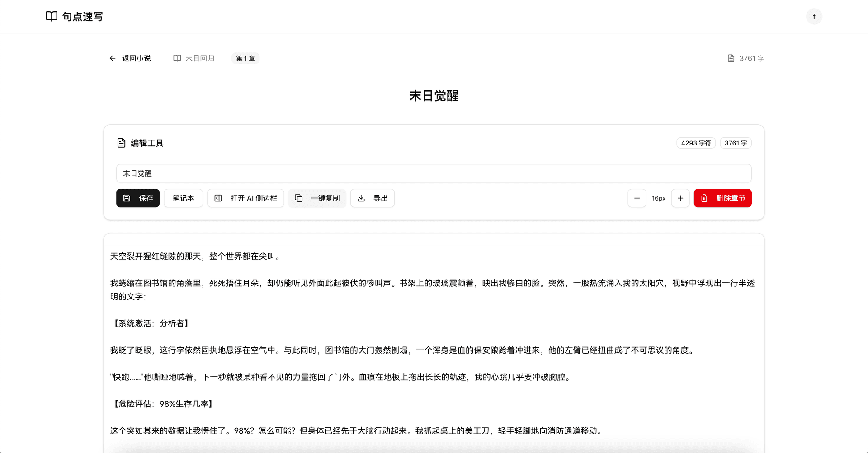
Task: Click the 第 1 章 chapter badge
Action: (x=245, y=58)
